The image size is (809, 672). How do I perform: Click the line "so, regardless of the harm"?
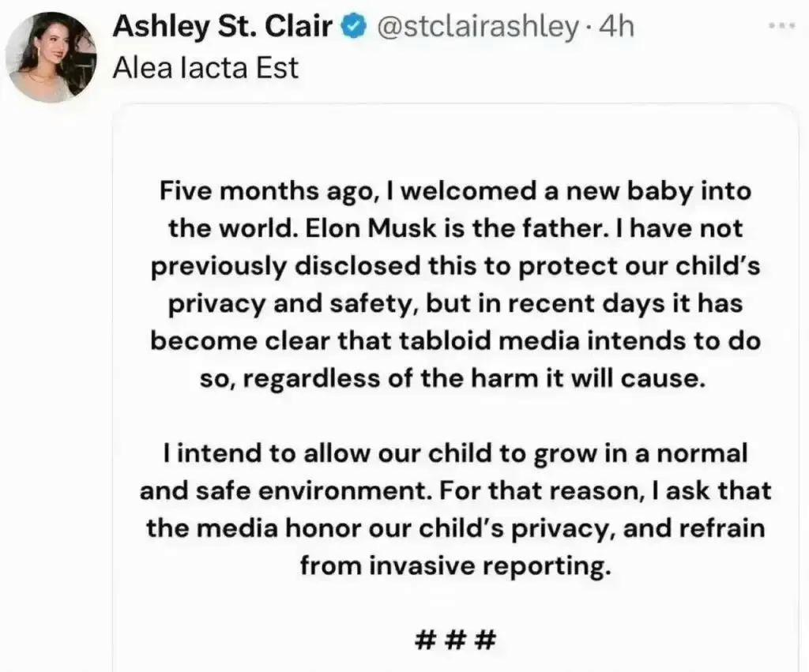click(x=454, y=380)
